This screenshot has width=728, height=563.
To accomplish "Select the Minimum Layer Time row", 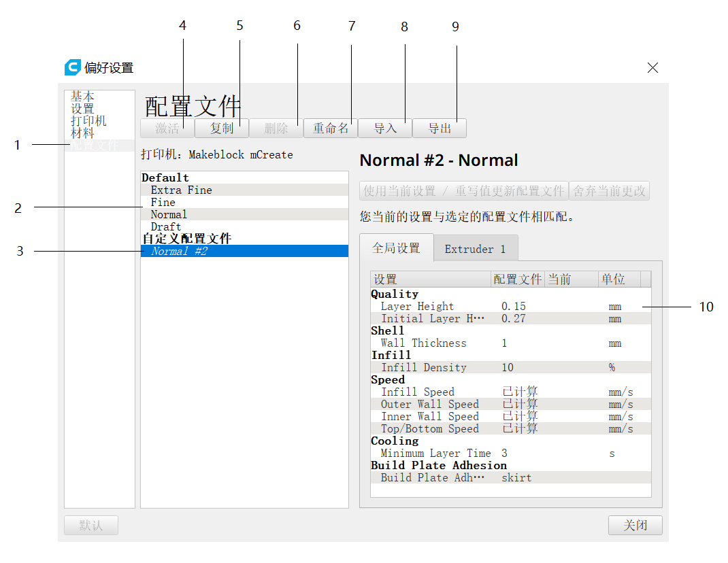I will (511, 454).
